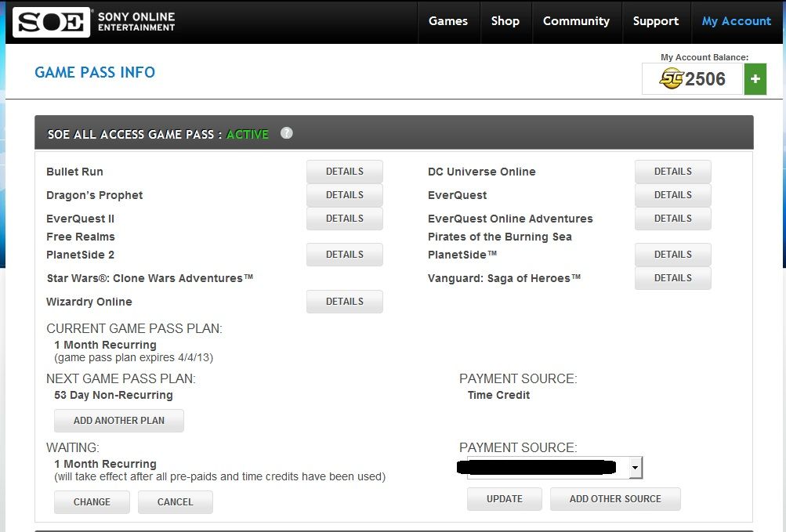View Dragon's Prophet details

tap(344, 195)
